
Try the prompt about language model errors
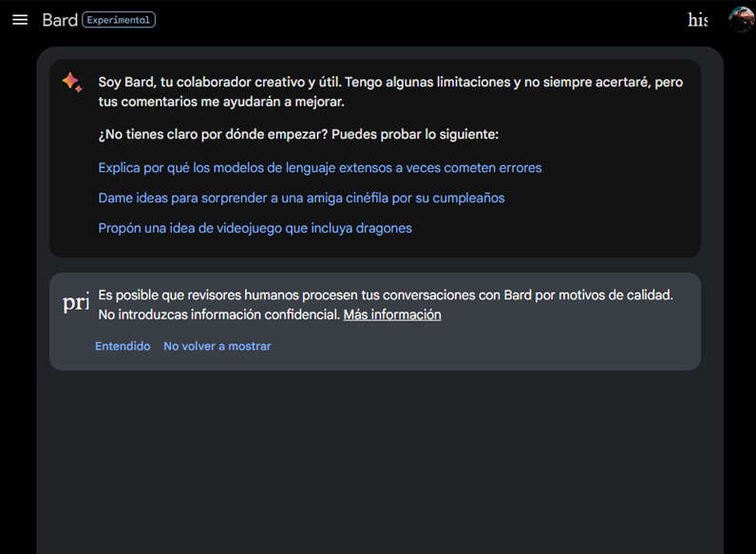tap(320, 168)
